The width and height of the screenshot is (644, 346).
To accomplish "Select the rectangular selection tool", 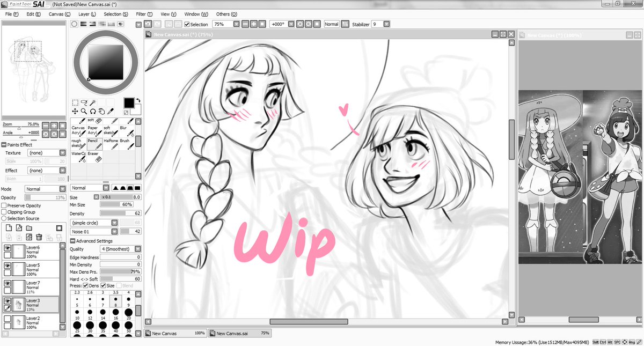I will pyautogui.click(x=75, y=102).
